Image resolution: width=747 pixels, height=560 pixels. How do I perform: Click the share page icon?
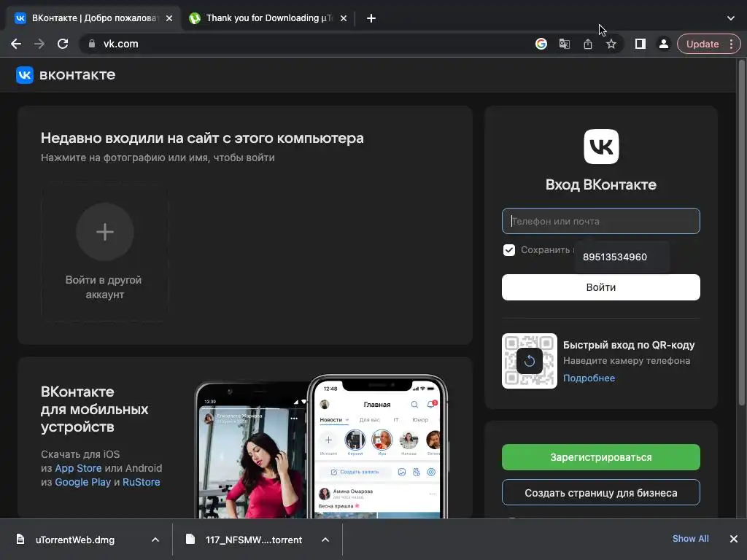click(x=588, y=44)
